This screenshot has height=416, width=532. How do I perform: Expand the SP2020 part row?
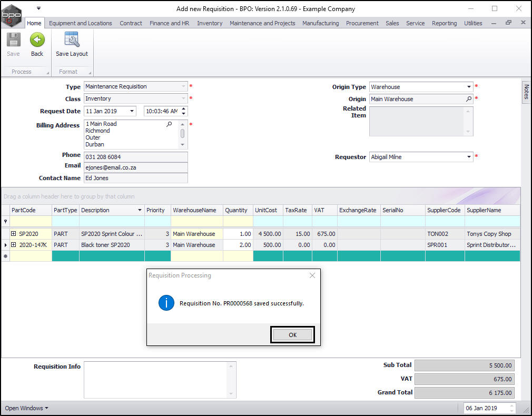click(14, 234)
